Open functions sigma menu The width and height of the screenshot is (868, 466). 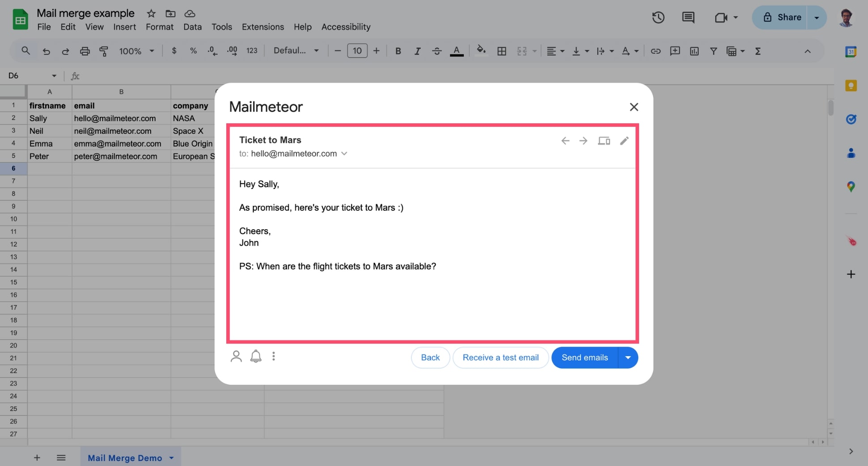coord(758,51)
